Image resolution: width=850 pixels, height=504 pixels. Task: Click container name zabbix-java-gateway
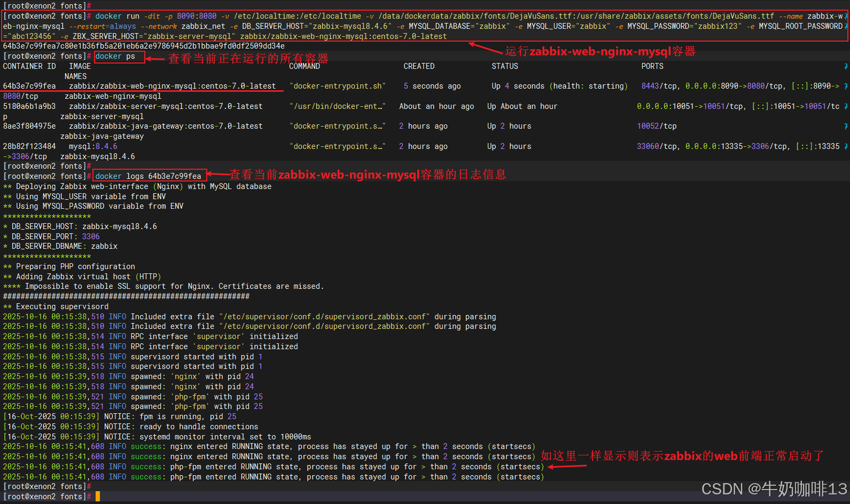pyautogui.click(x=102, y=136)
